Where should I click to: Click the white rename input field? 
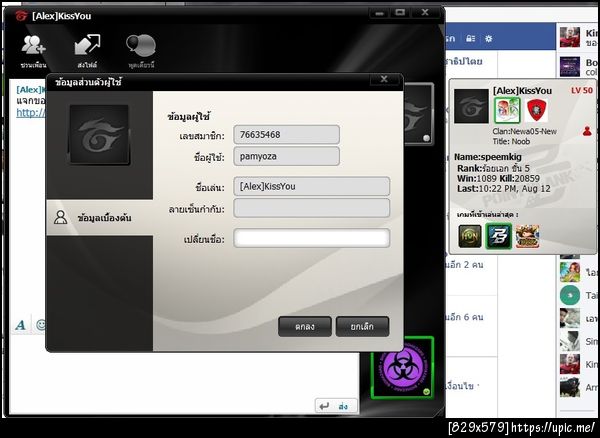point(311,238)
